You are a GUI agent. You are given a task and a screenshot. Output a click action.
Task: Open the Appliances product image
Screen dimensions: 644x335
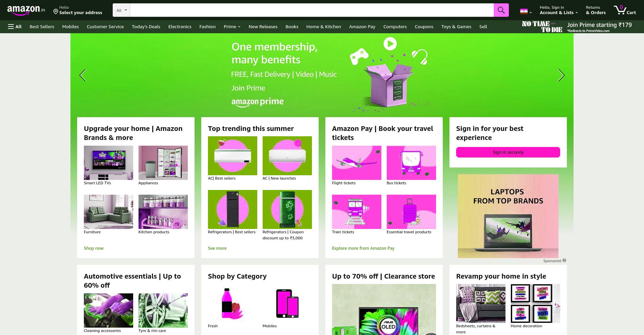(163, 163)
